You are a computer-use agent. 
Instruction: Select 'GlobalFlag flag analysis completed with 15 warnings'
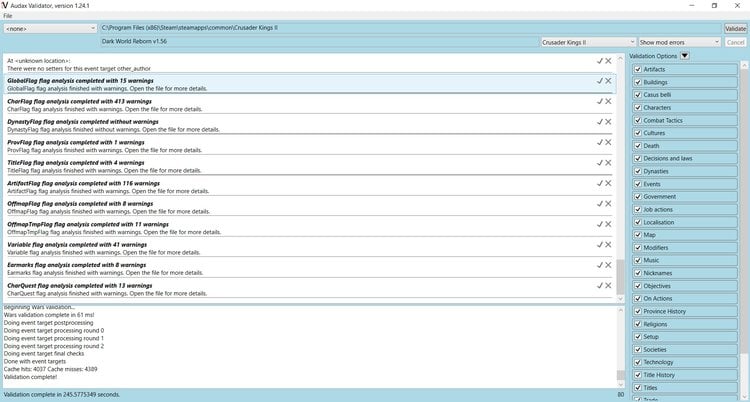coord(80,81)
